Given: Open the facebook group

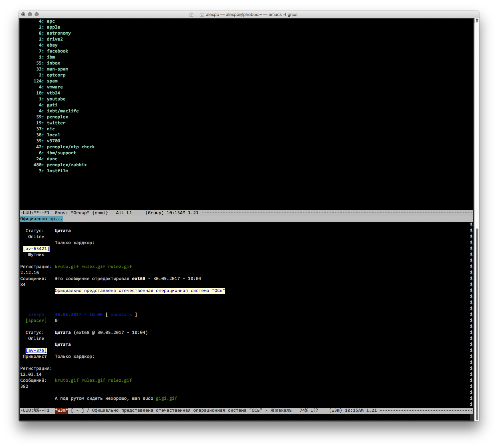Looking at the screenshot, I should 57,51.
